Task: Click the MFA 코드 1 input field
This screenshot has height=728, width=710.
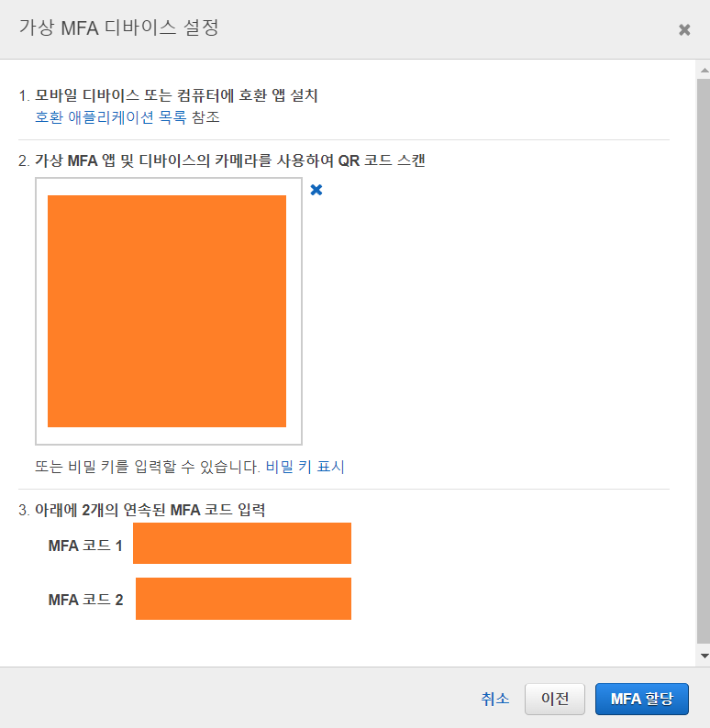Action: click(x=242, y=543)
